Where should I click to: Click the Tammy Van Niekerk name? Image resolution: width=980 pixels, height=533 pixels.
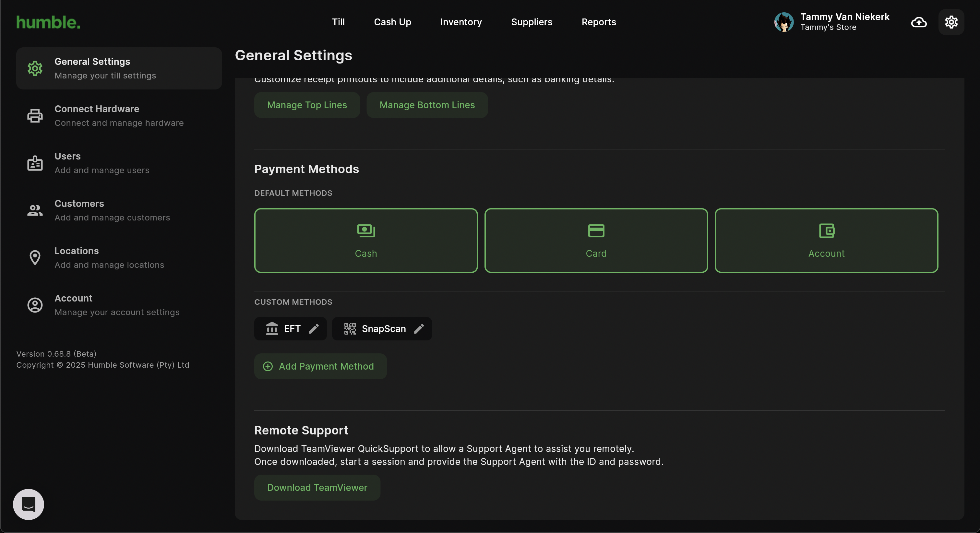(x=845, y=17)
